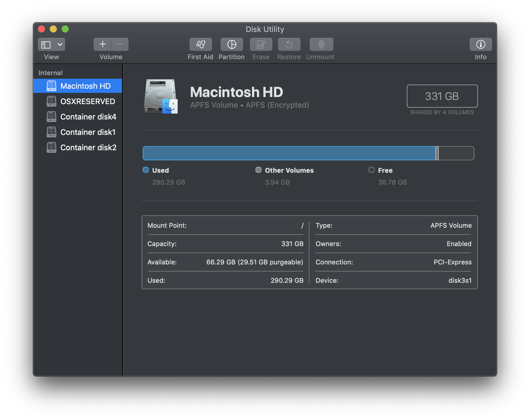The image size is (530, 420).
Task: Click the Free legend swatch
Action: click(372, 170)
